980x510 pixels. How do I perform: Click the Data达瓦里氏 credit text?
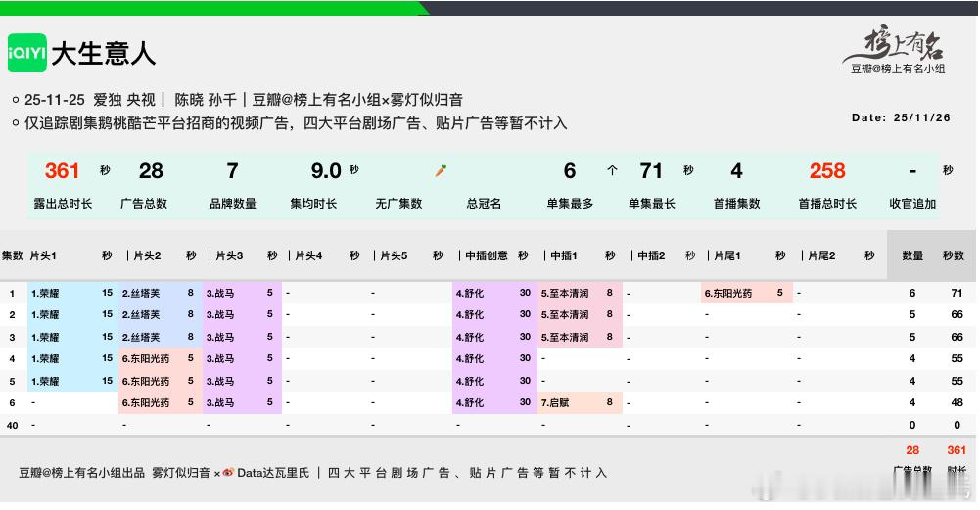273,473
